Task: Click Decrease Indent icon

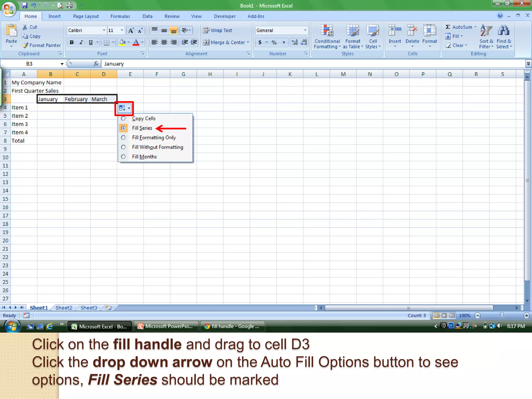Action: [184, 42]
